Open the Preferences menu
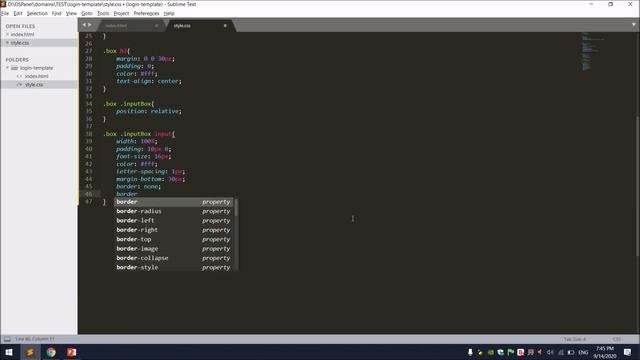640x360 pixels. click(x=146, y=13)
